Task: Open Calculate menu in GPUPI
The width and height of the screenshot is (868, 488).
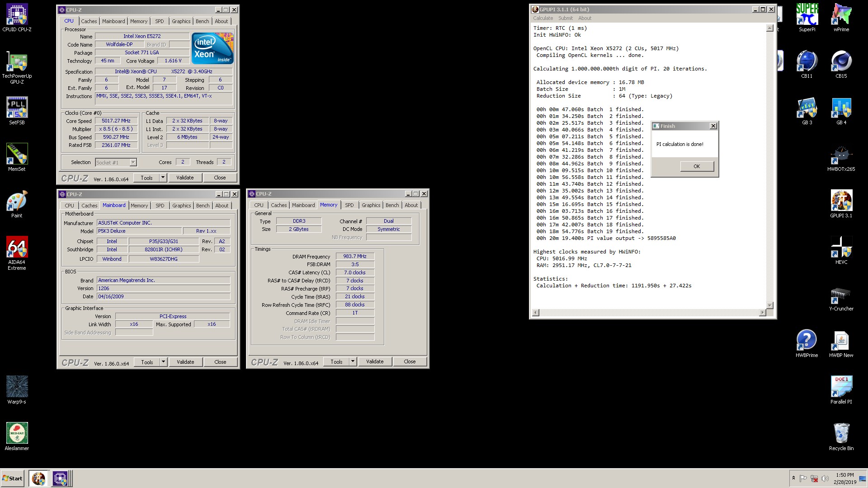Action: 543,18
